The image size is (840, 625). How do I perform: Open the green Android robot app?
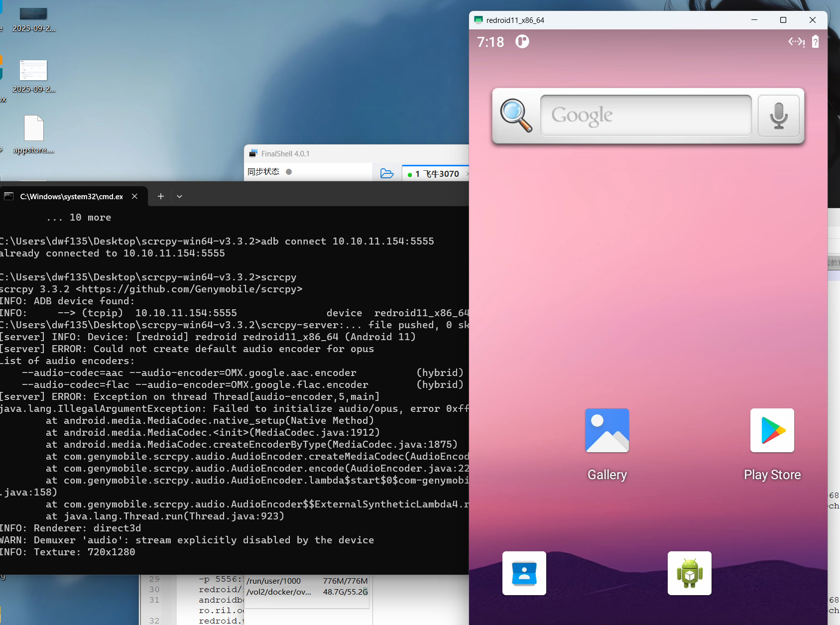(x=689, y=573)
